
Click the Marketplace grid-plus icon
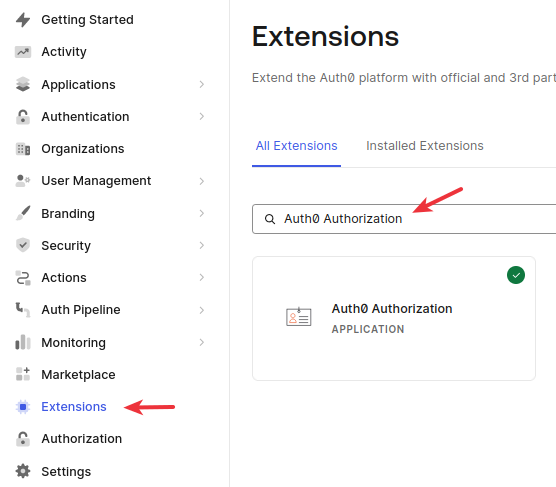coord(23,375)
